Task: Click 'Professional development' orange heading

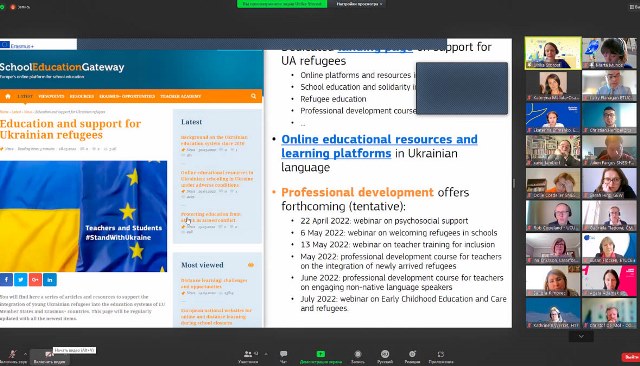Action: [357, 192]
